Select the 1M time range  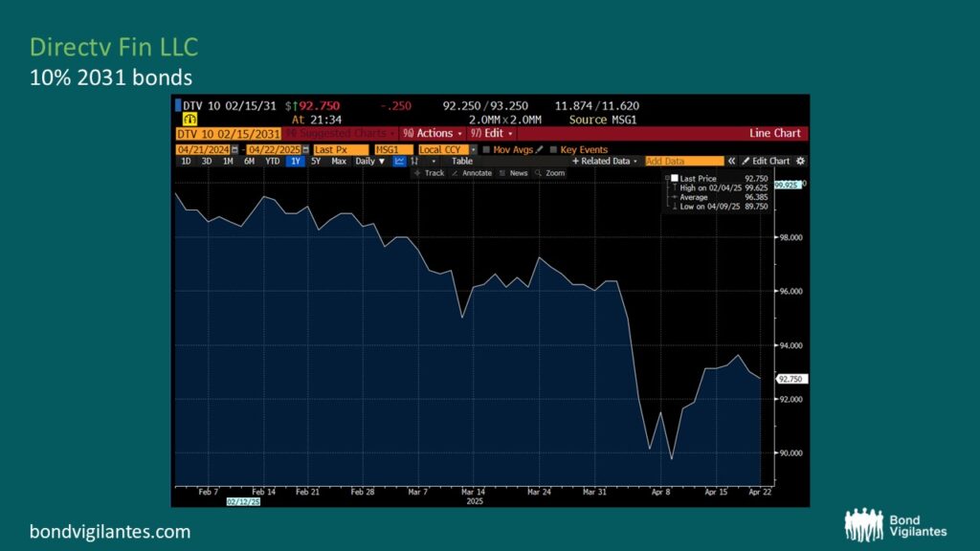point(228,161)
